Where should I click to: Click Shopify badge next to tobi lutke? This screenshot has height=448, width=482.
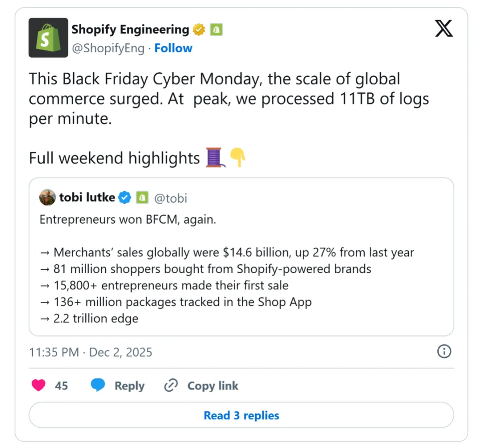pyautogui.click(x=142, y=197)
